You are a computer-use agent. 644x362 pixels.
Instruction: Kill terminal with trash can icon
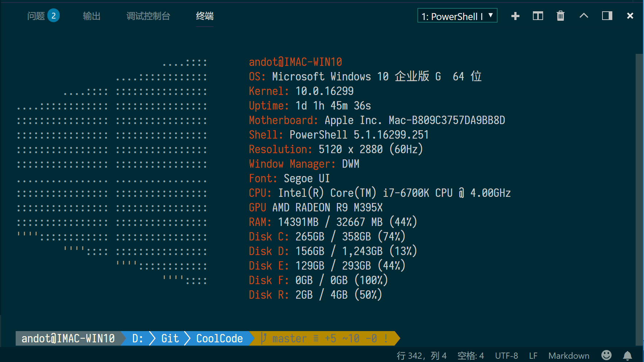561,16
